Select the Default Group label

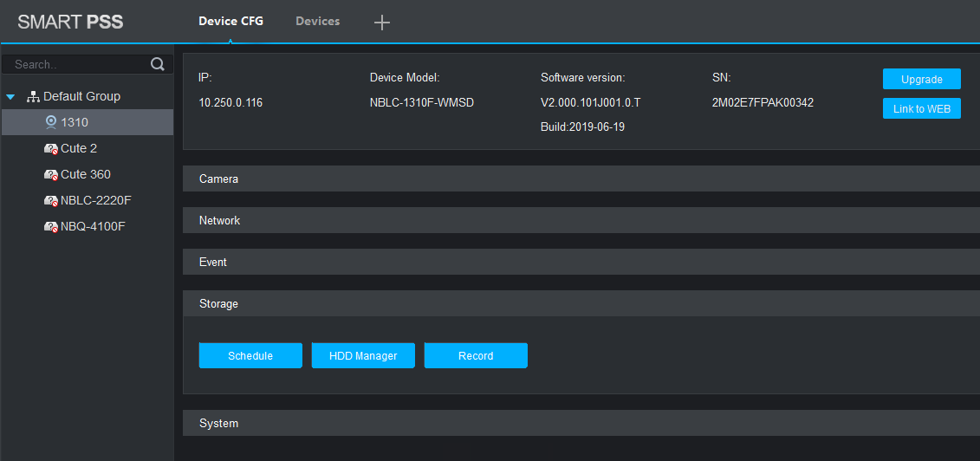click(81, 97)
